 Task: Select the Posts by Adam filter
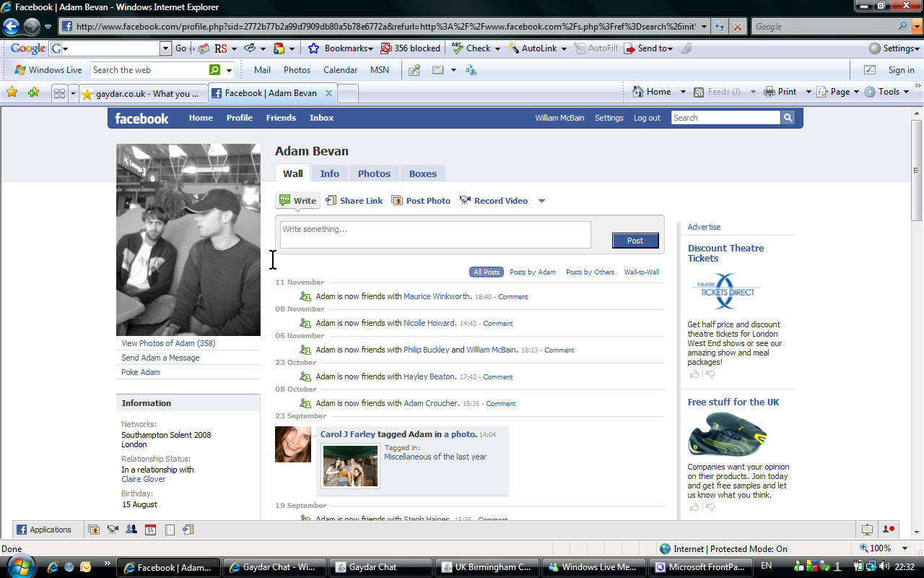[x=533, y=272]
